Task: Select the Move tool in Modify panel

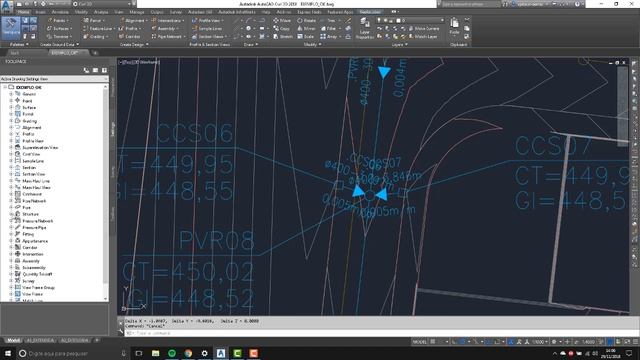Action: pos(282,20)
